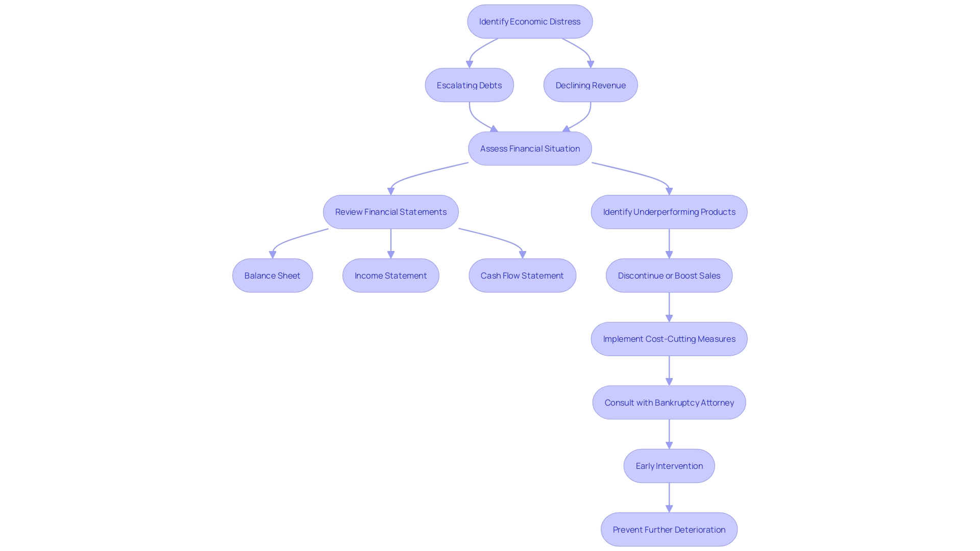Screen dimensions: 980x551
Task: Expand the Cash Flow Statement branch
Action: coord(522,275)
